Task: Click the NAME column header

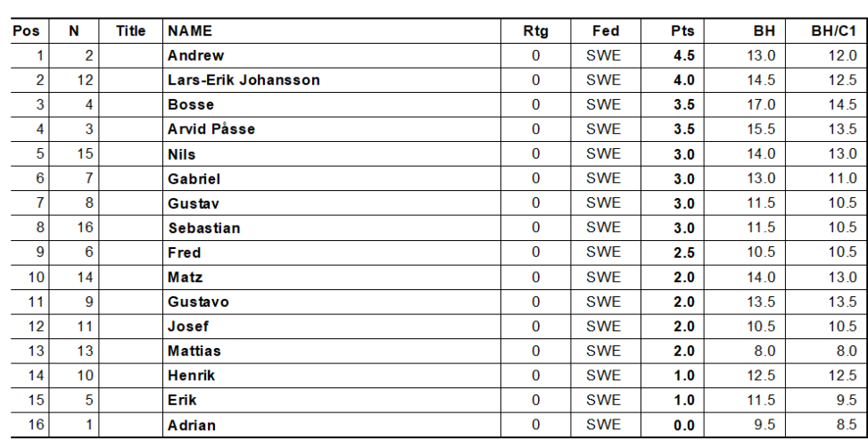Action: 191,30
